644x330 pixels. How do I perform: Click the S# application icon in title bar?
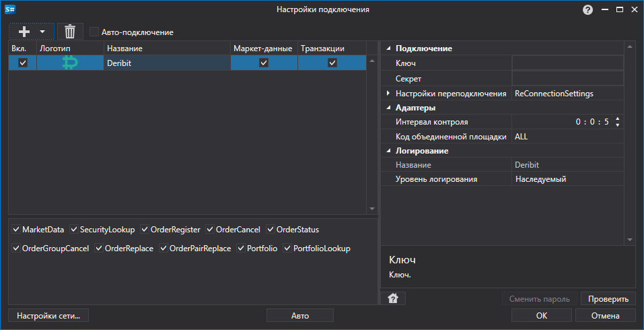pyautogui.click(x=10, y=9)
